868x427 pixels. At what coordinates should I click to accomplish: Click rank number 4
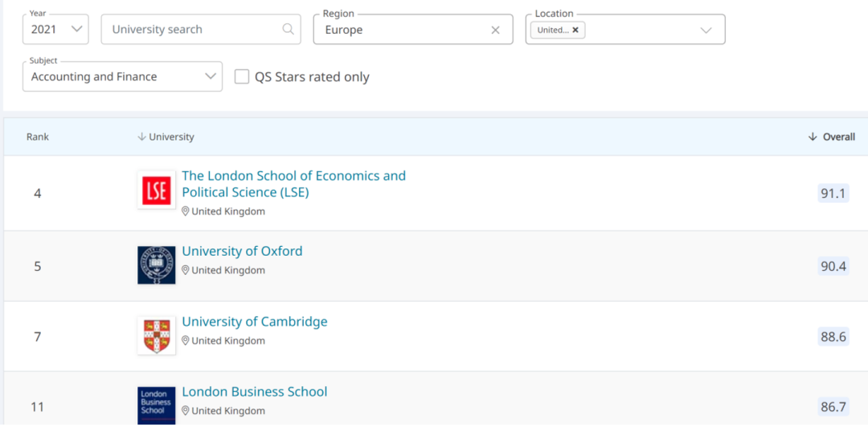point(38,194)
